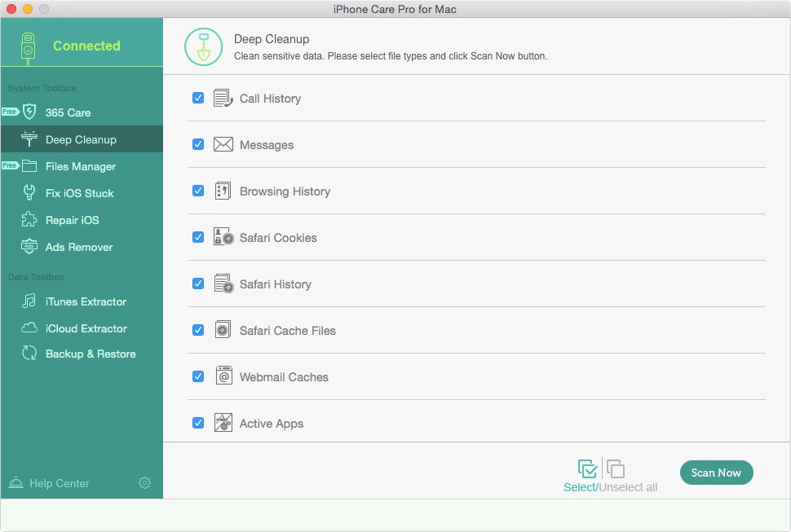Image resolution: width=791 pixels, height=532 pixels.
Task: Open the Help Center link
Action: click(x=59, y=483)
